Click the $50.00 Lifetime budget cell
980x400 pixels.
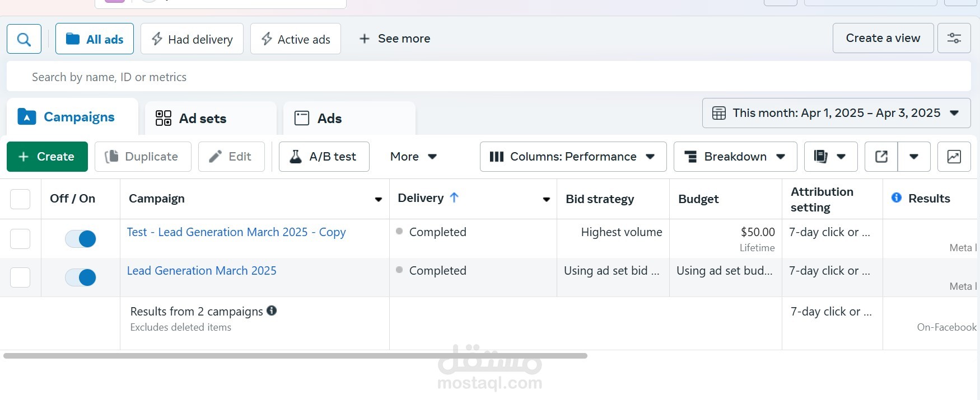tap(726, 239)
